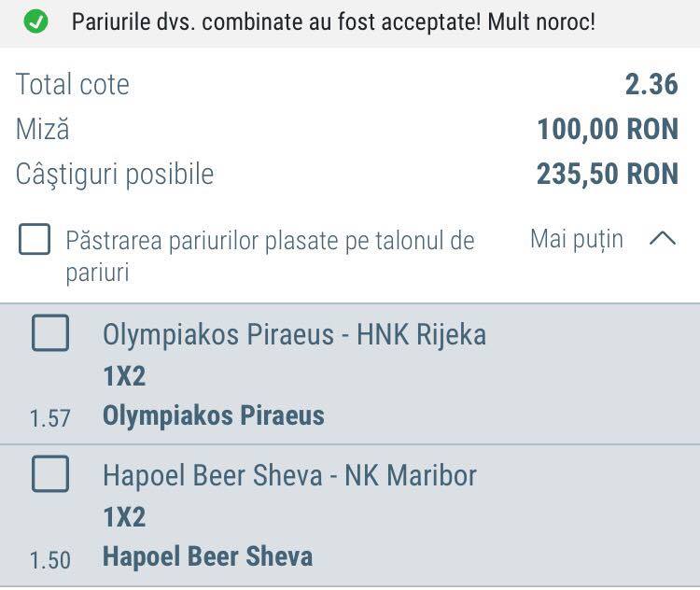Click the Total cote value 2.36
700x590 pixels.
pyautogui.click(x=651, y=84)
